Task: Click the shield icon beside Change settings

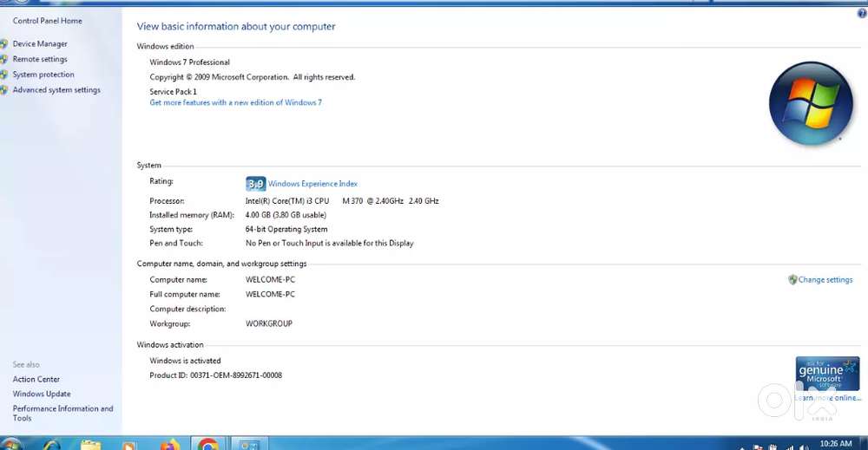Action: 792,280
